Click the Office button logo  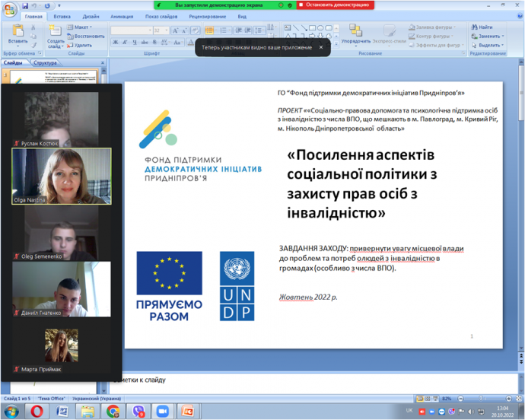click(x=8, y=9)
